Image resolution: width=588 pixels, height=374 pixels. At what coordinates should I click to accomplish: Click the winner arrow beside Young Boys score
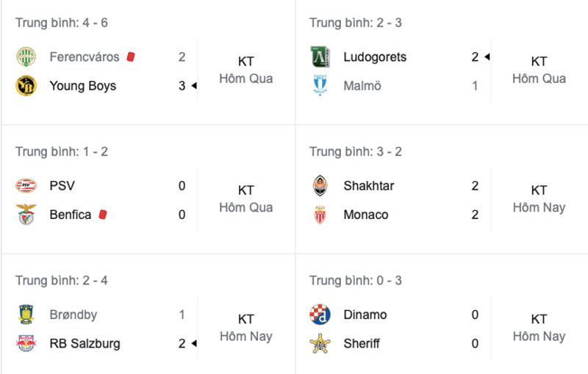point(194,86)
